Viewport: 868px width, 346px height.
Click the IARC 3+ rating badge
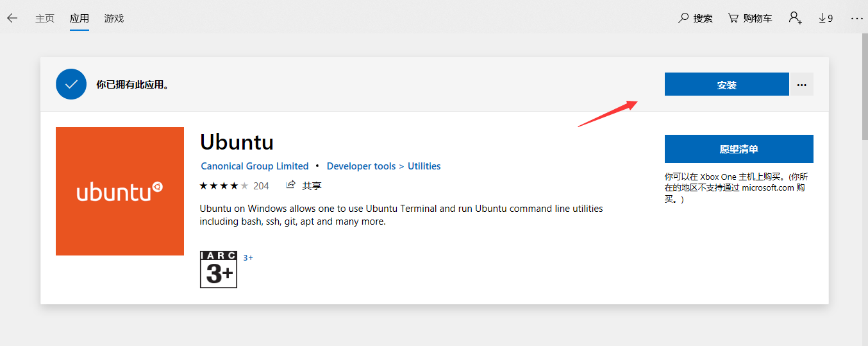coord(219,270)
